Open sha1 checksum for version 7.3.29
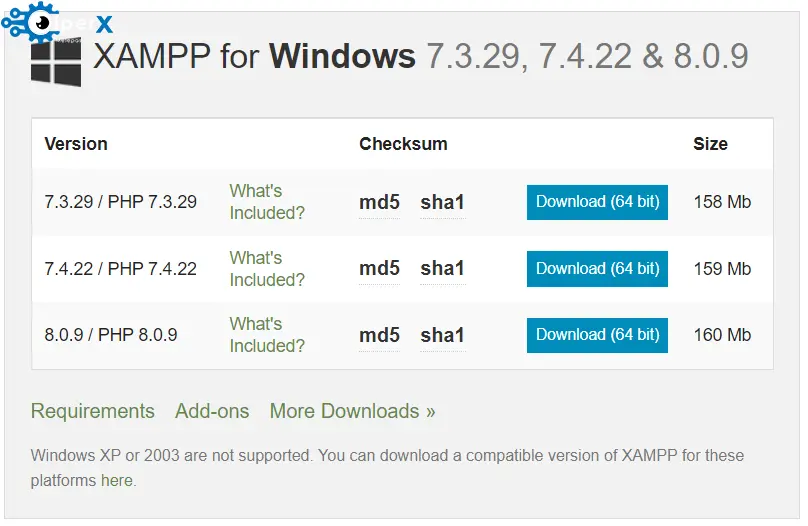808x526 pixels. [442, 203]
